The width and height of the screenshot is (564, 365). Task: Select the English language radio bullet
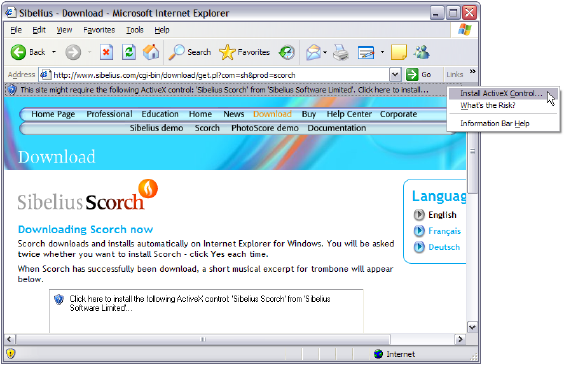tap(419, 215)
